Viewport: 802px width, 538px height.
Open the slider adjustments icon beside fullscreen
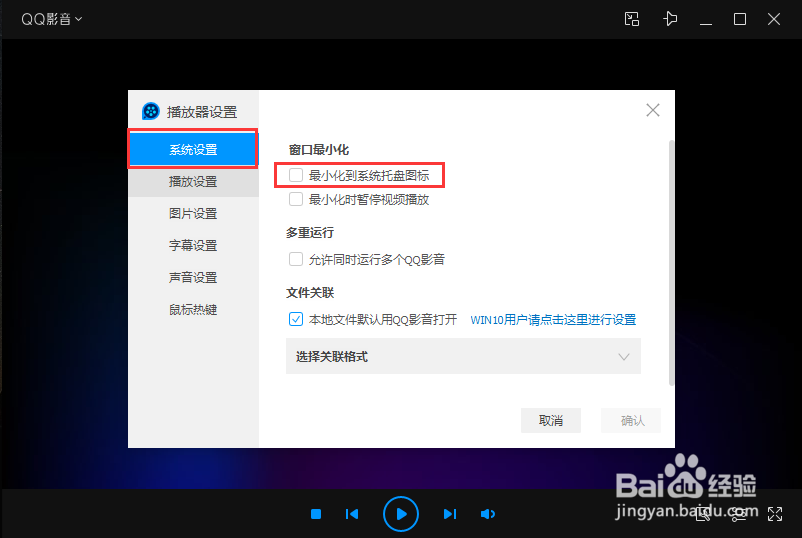click(739, 514)
